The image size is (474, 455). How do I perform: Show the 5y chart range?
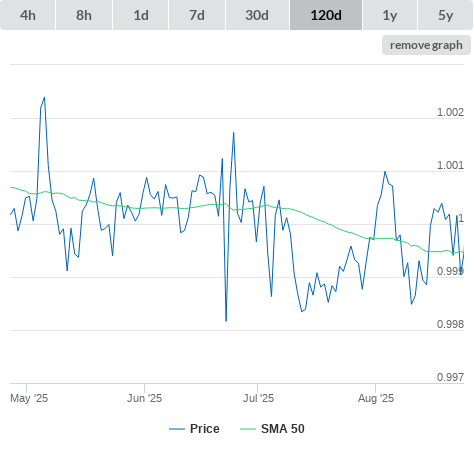[x=446, y=15]
